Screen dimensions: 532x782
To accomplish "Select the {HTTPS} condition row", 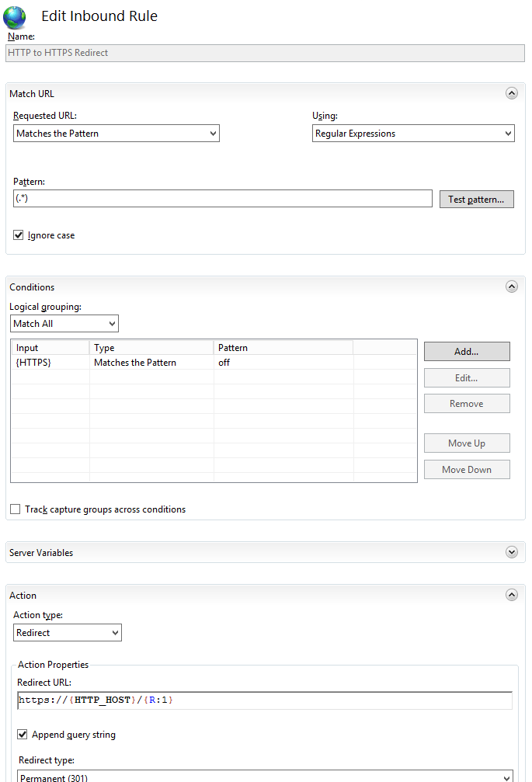I will point(132,363).
